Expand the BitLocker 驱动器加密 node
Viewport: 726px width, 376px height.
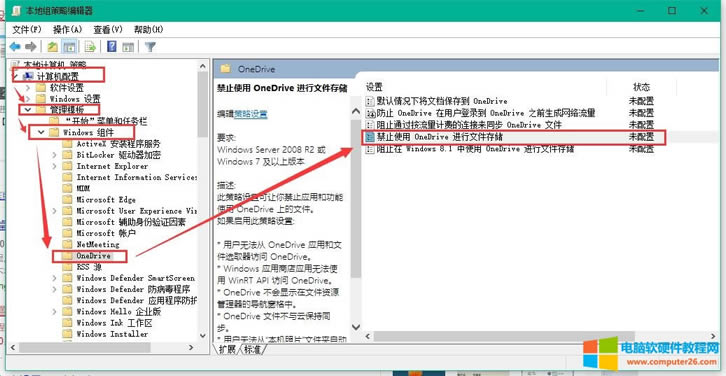click(55, 155)
